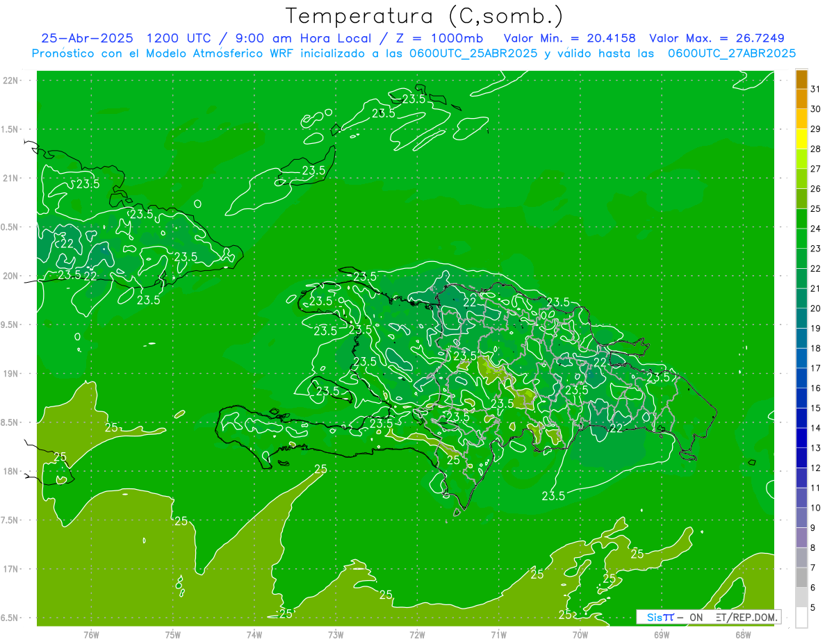
Task: Click the "1200 UTC" time text
Action: [x=177, y=38]
